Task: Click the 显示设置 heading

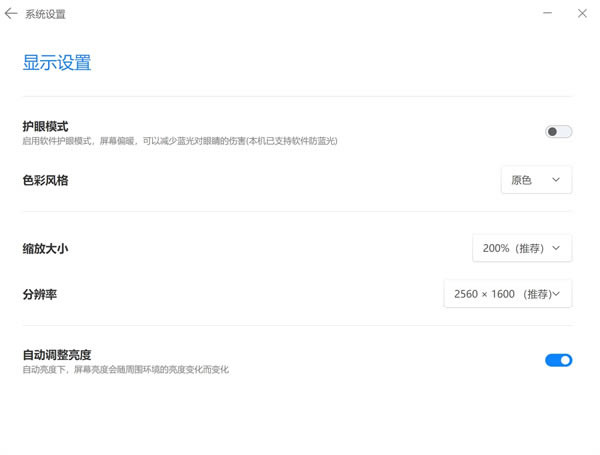Action: (57, 63)
